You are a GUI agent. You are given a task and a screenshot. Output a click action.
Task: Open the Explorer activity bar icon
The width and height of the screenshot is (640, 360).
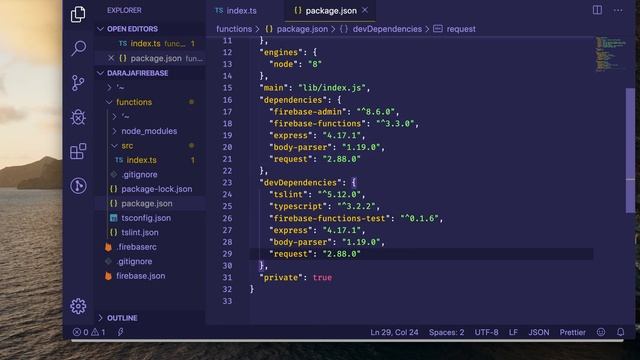(78, 14)
